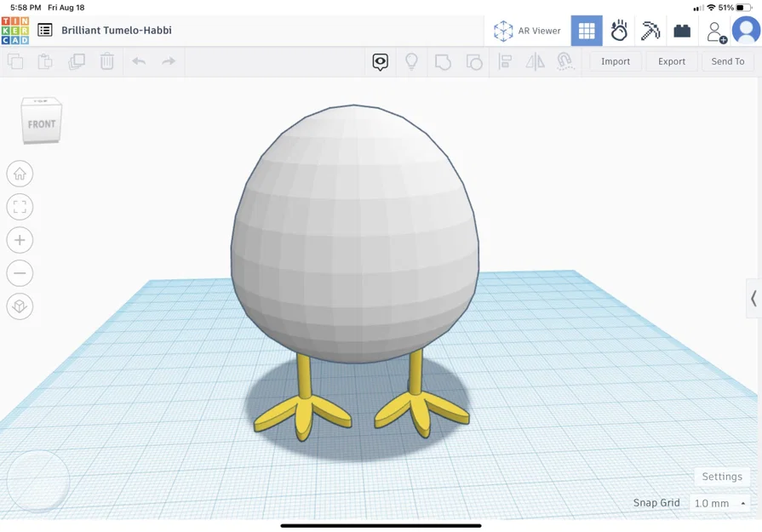The height and width of the screenshot is (532, 762).
Task: Click the Align tool icon
Action: pyautogui.click(x=505, y=61)
